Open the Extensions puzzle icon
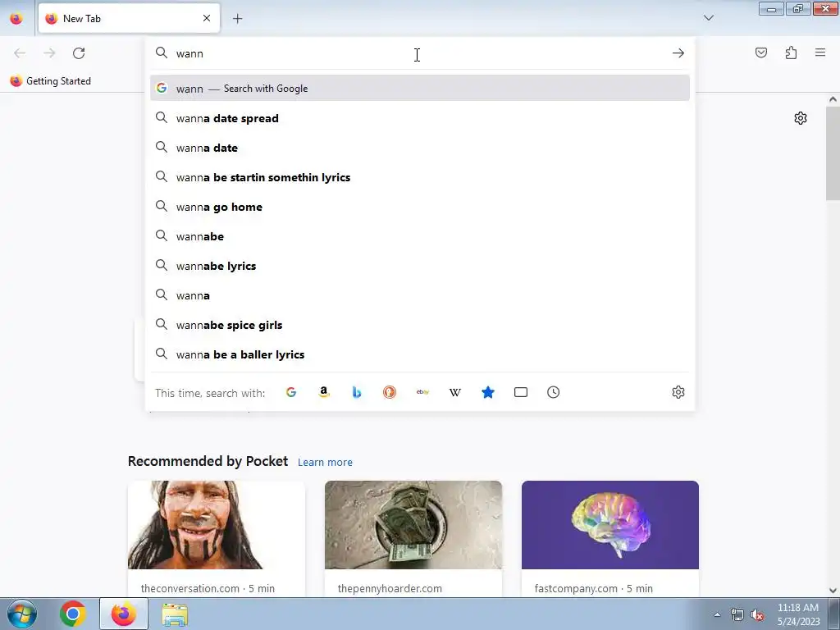 791,52
